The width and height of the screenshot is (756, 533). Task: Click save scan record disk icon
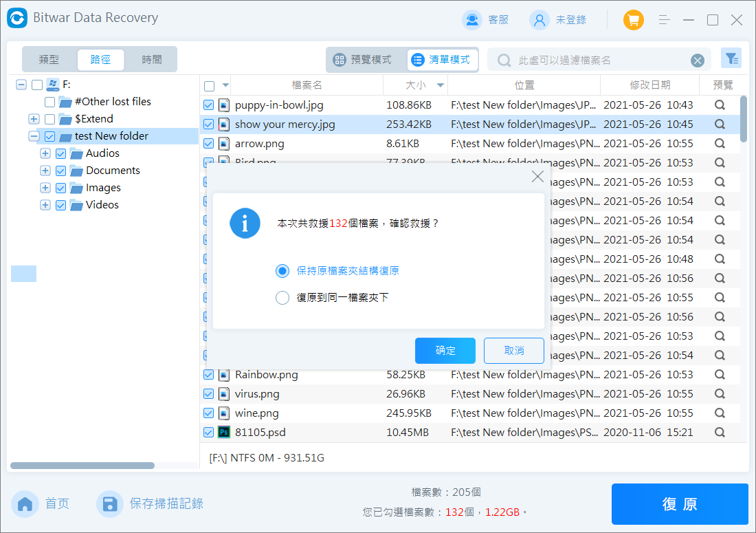coord(109,504)
